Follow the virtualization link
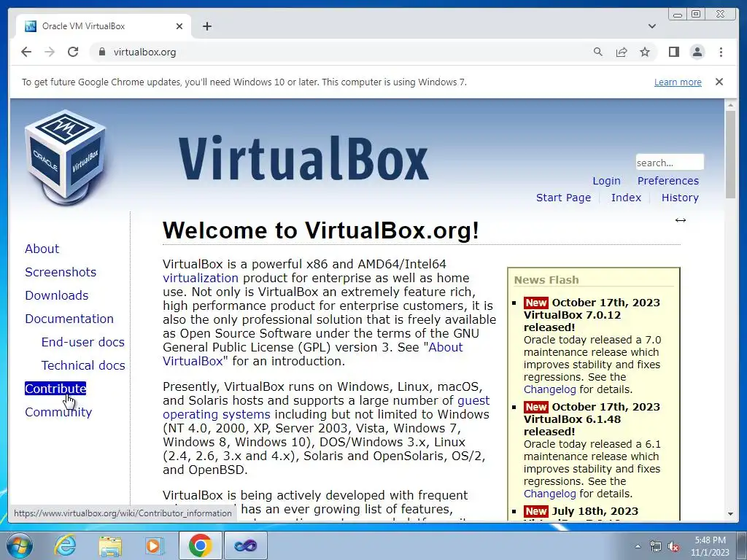The height and width of the screenshot is (560, 747). pos(201,278)
